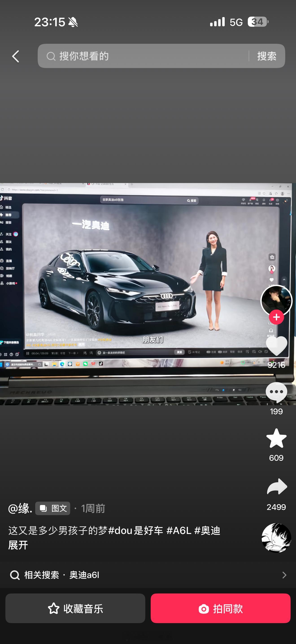Open hashtag #dou是好车
This screenshot has height=644, width=296.
pyautogui.click(x=135, y=531)
